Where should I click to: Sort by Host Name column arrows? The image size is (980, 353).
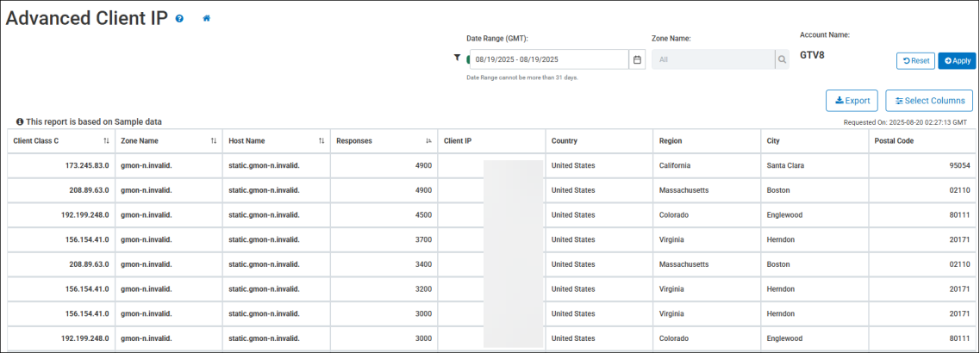[321, 140]
